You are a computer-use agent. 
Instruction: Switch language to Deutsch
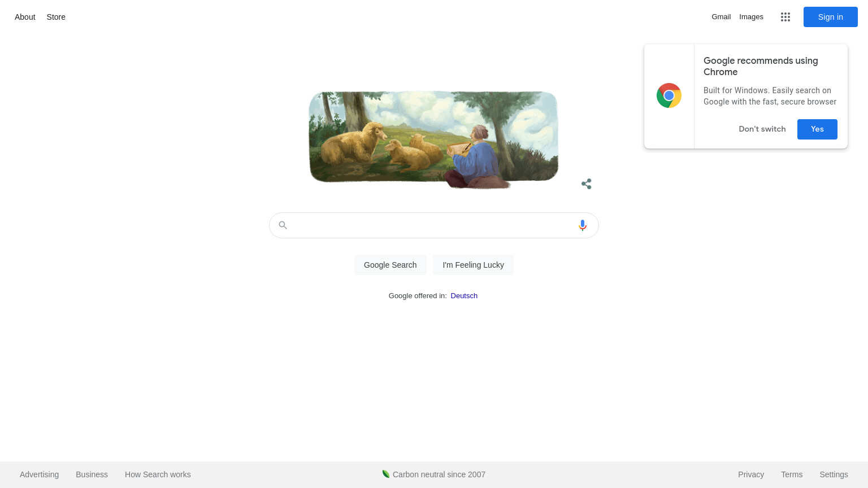[x=464, y=295]
